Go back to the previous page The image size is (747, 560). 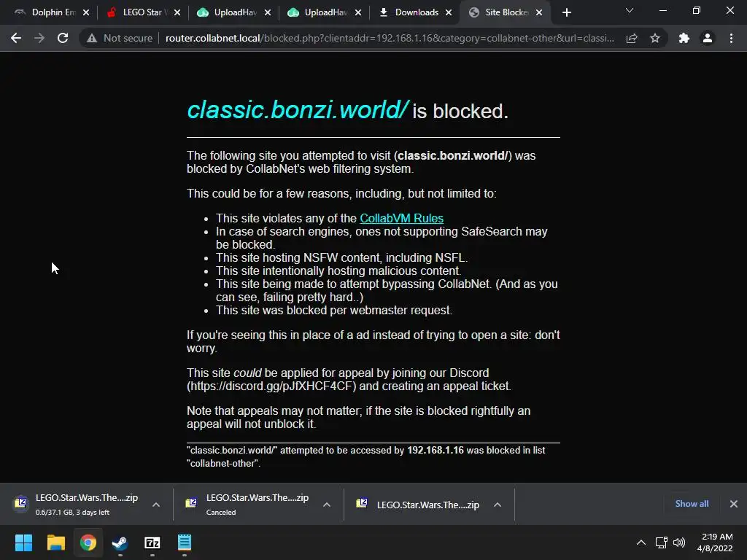(x=16, y=38)
